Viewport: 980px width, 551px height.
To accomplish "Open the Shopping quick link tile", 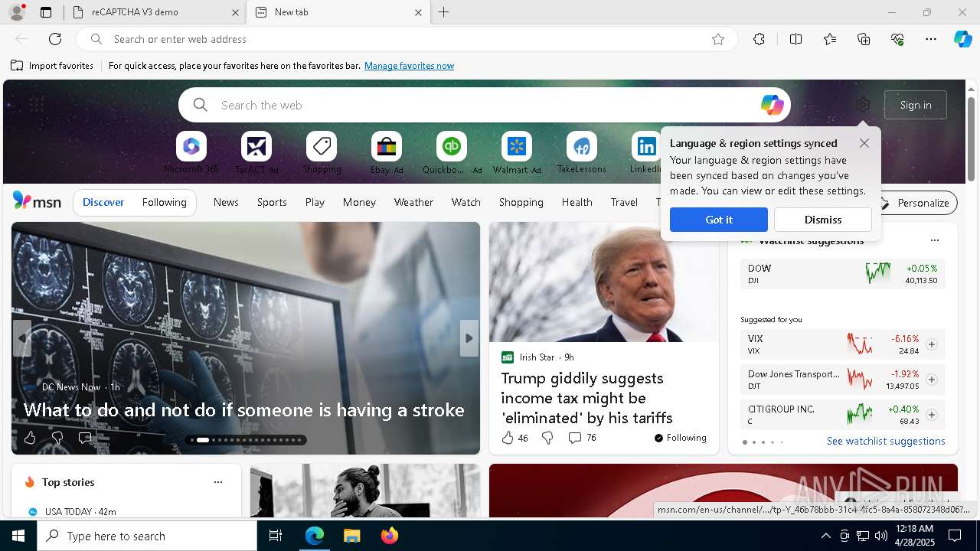I will (322, 153).
